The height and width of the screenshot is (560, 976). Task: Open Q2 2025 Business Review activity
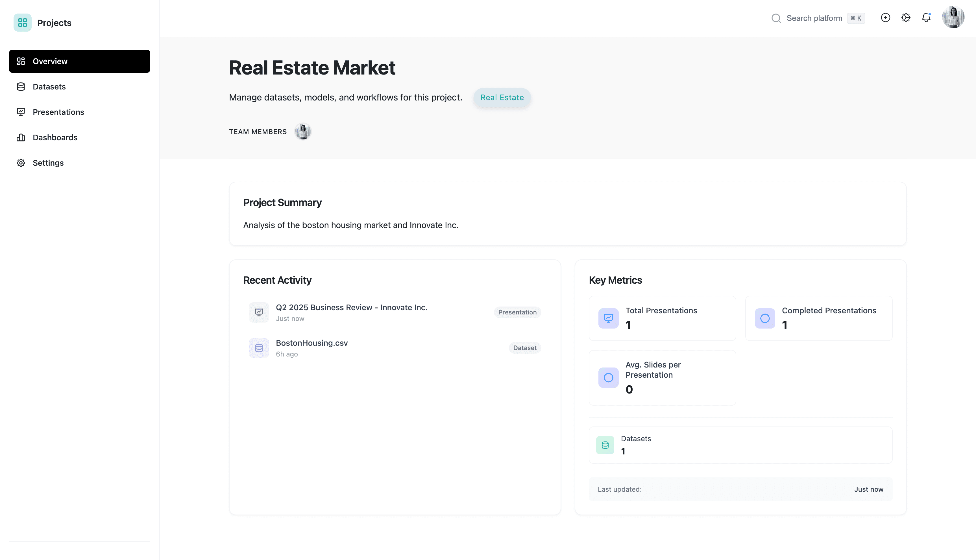point(351,307)
